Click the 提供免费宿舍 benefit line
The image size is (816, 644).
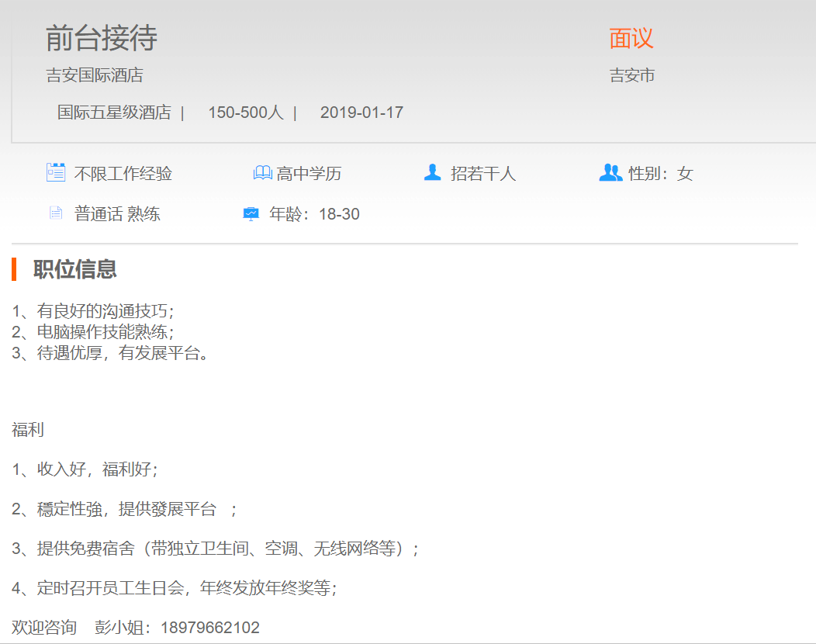(x=216, y=549)
